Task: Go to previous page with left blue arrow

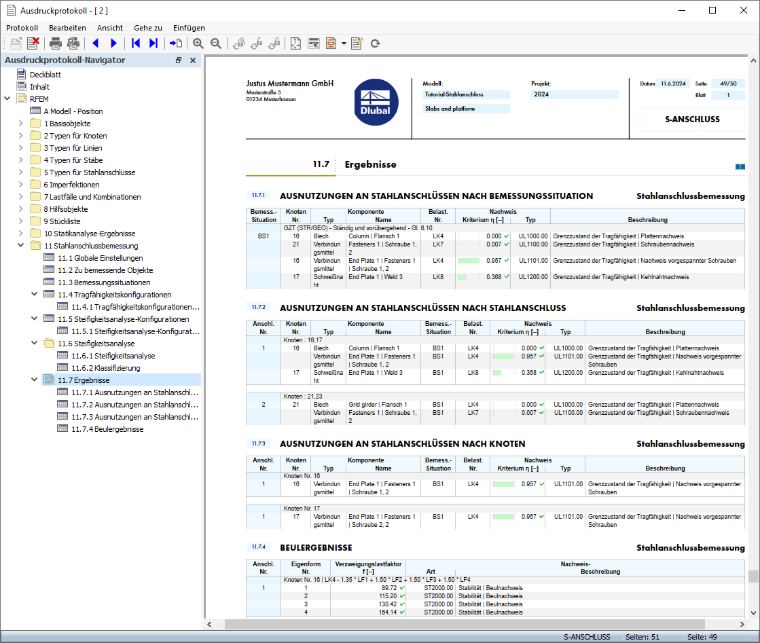Action: tap(96, 44)
